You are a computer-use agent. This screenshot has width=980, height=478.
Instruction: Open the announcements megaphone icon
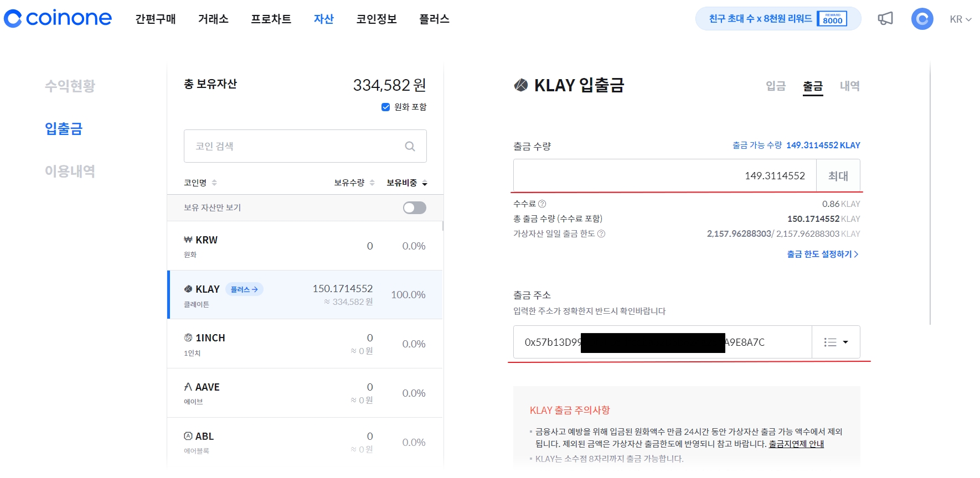click(x=885, y=19)
